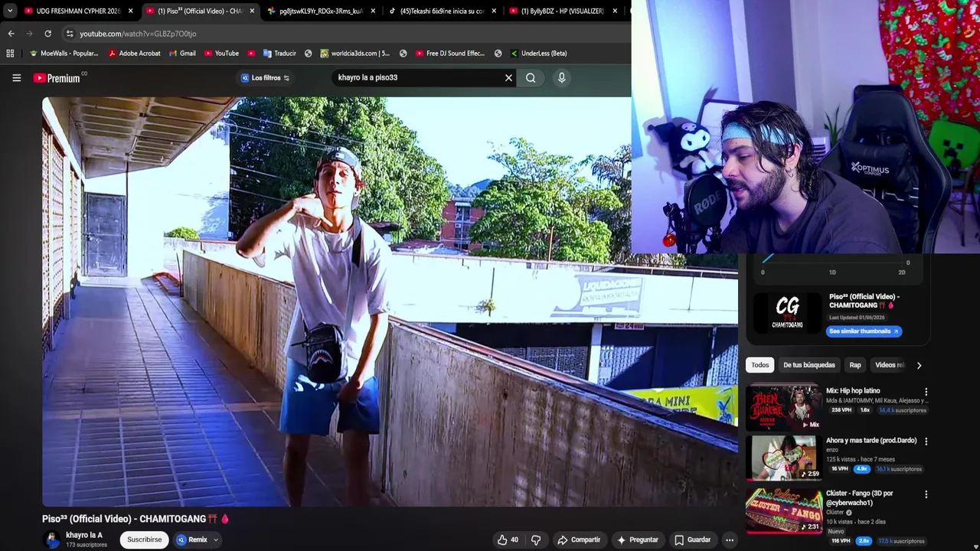Click the CHAMITOGANG CG thumbnail card
Viewport: 980px width, 551px height.
pyautogui.click(x=787, y=313)
